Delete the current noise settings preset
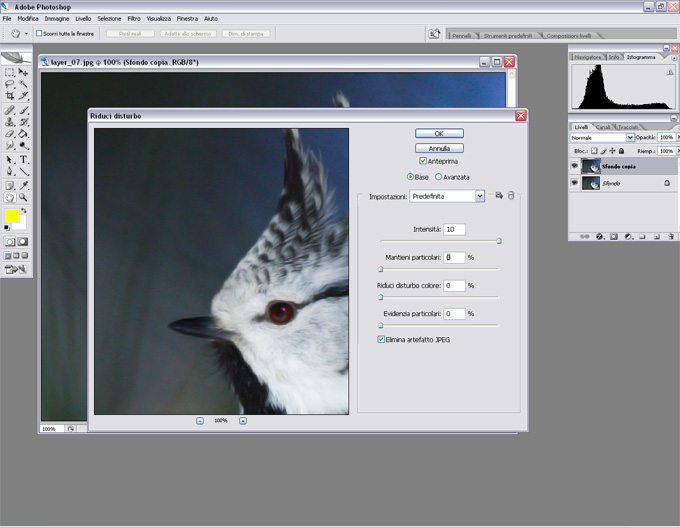Screen dimensions: 680x528 511,196
